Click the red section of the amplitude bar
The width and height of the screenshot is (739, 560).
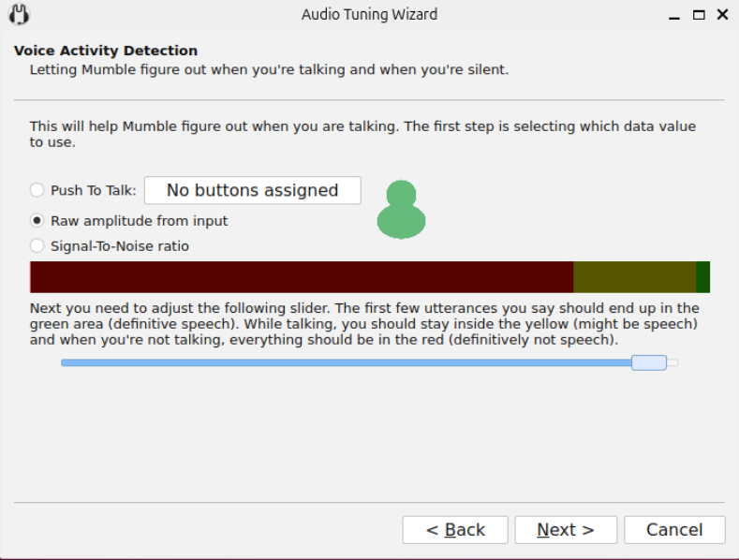tap(302, 277)
